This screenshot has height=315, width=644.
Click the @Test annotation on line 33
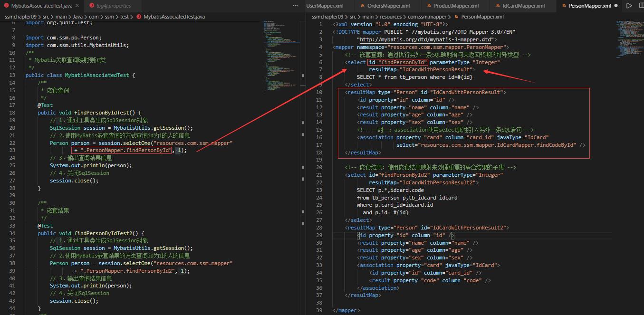point(46,226)
